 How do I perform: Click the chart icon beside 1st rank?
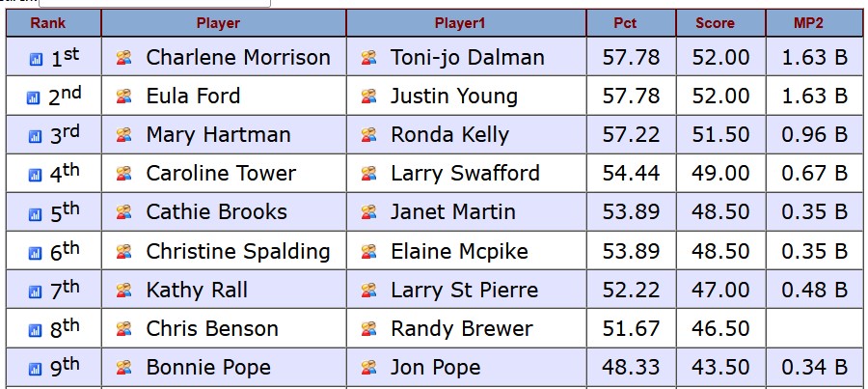36,60
